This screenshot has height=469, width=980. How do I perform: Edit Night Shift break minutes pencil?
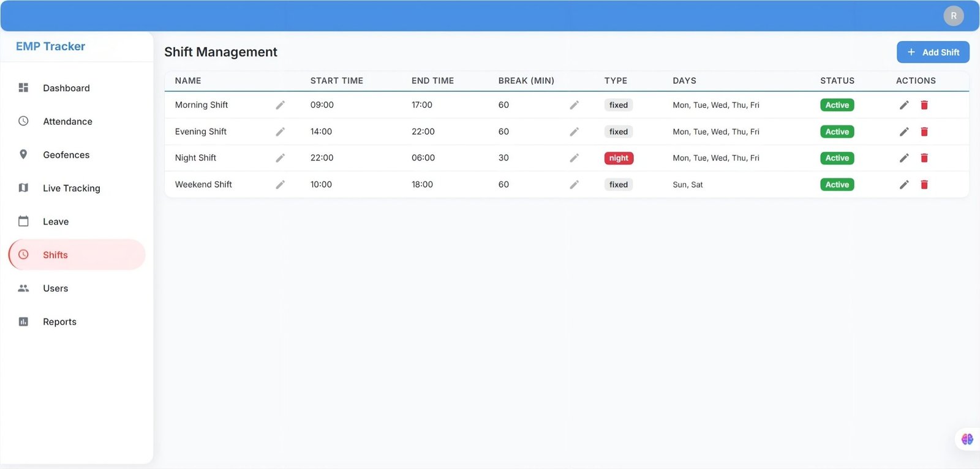[574, 158]
